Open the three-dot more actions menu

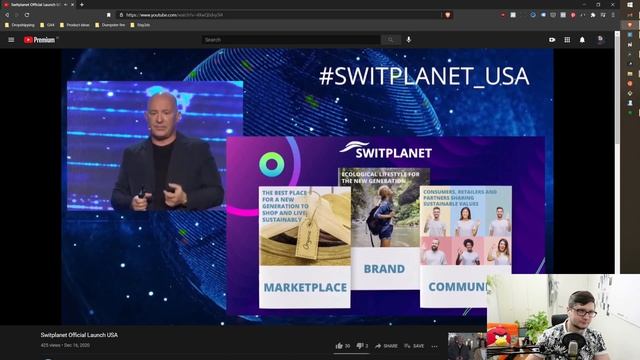tap(435, 346)
